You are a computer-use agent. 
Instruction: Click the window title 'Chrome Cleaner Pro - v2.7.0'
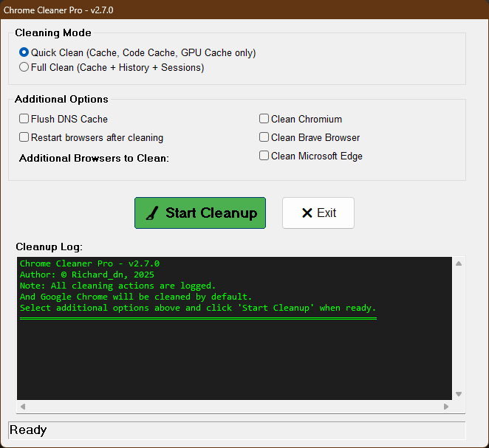click(x=58, y=10)
